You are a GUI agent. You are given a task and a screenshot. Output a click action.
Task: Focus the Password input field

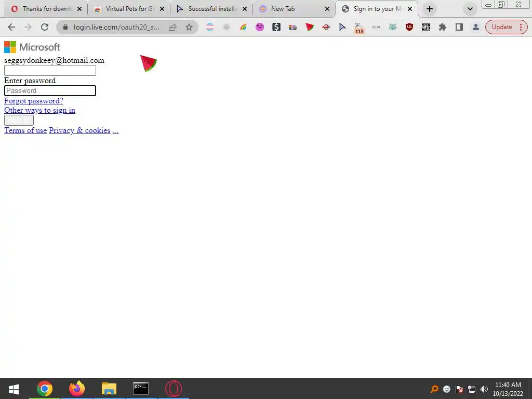coord(50,90)
